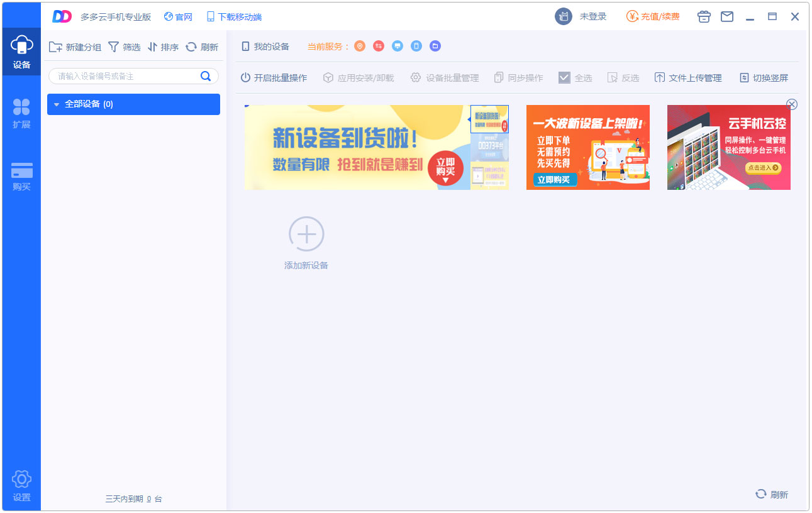Collapse the 全部设备 group
Viewport: 812px width, 513px height.
58,104
